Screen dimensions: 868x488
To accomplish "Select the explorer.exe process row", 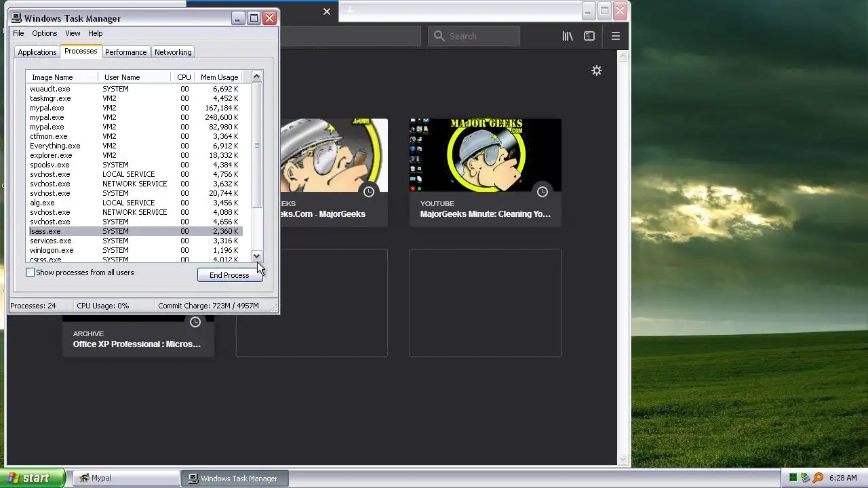I will point(134,155).
